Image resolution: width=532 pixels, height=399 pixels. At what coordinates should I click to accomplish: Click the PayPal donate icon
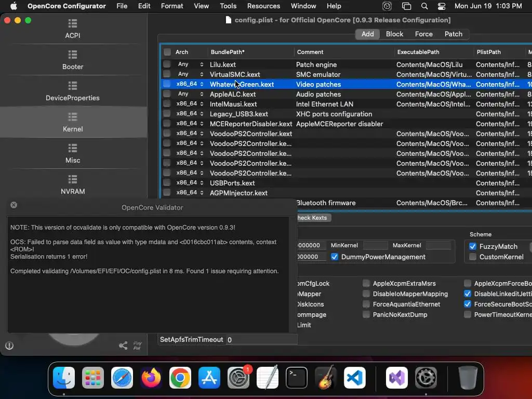coord(137,345)
